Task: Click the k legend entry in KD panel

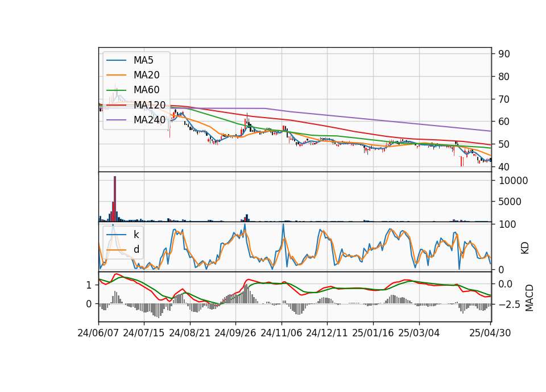Action: (x=136, y=235)
